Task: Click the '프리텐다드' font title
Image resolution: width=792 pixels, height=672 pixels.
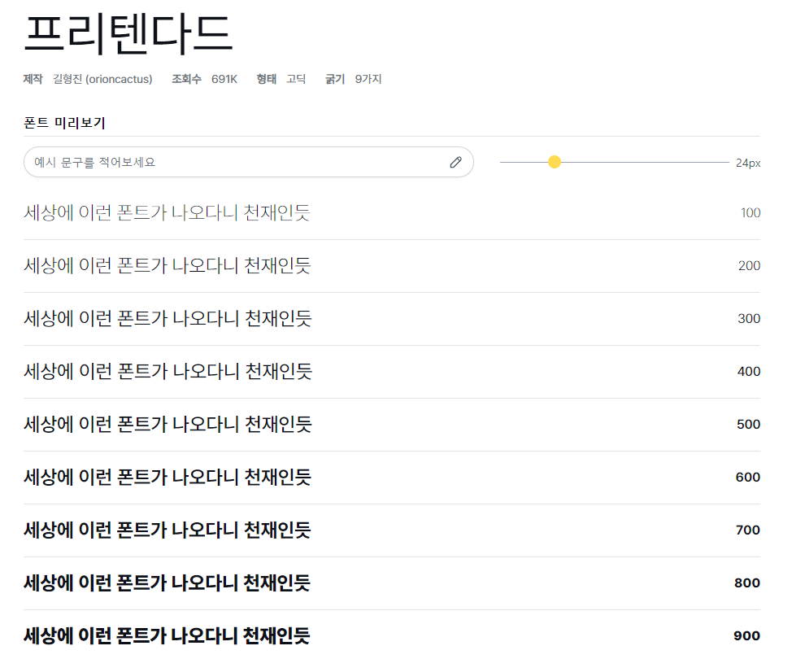Action: (x=128, y=34)
